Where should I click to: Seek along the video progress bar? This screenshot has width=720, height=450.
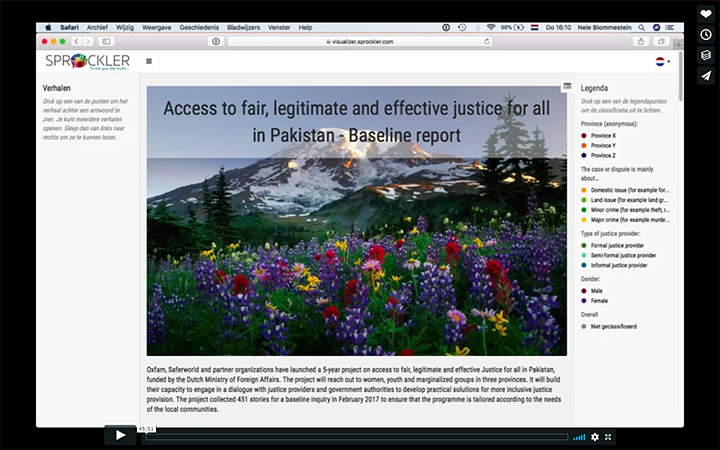[350, 437]
